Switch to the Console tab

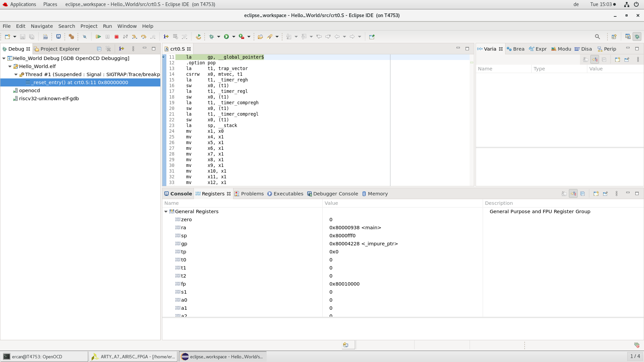(178, 194)
